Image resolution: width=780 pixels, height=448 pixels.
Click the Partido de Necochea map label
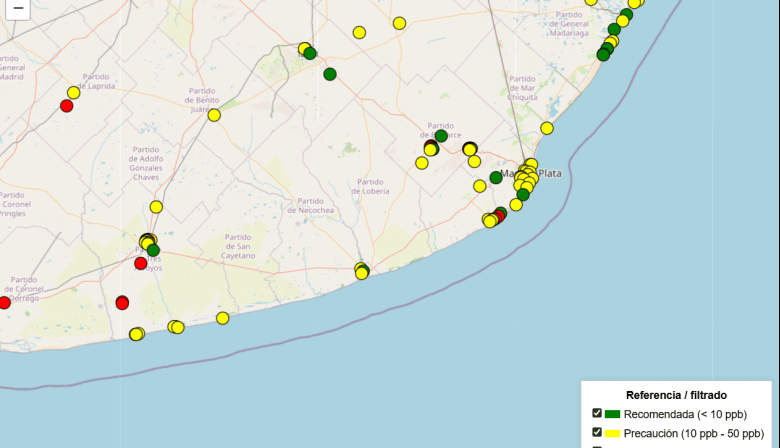pyautogui.click(x=310, y=206)
